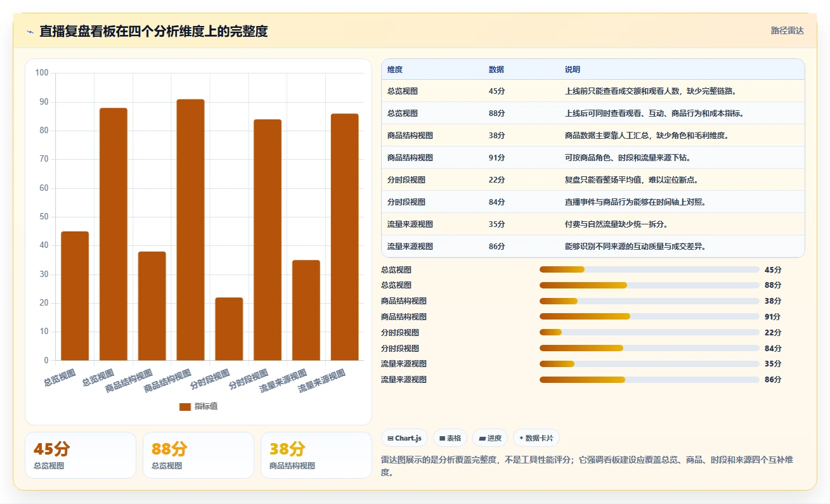Click the y-axis label 100 on the chart
The width and height of the screenshot is (830, 504).
(x=42, y=73)
